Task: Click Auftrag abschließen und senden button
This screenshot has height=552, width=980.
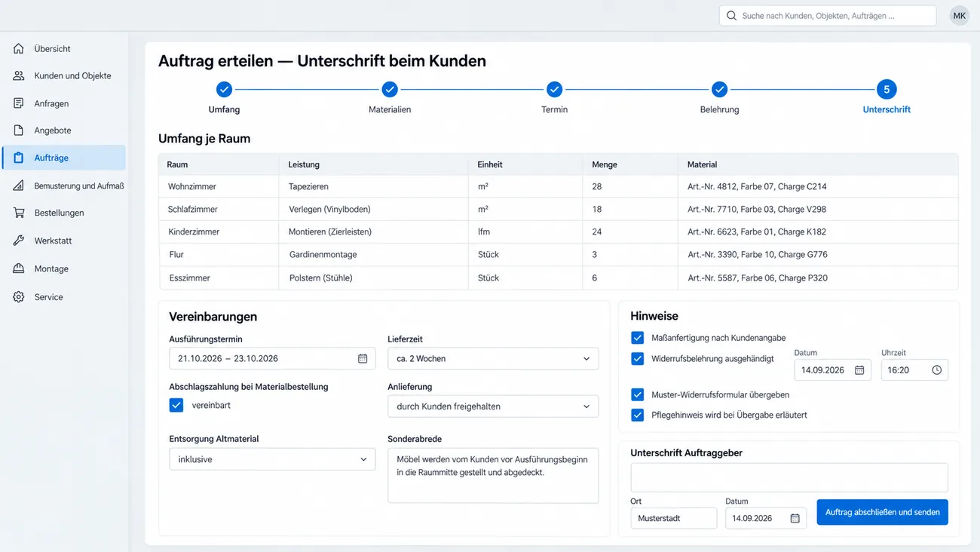Action: click(x=882, y=512)
